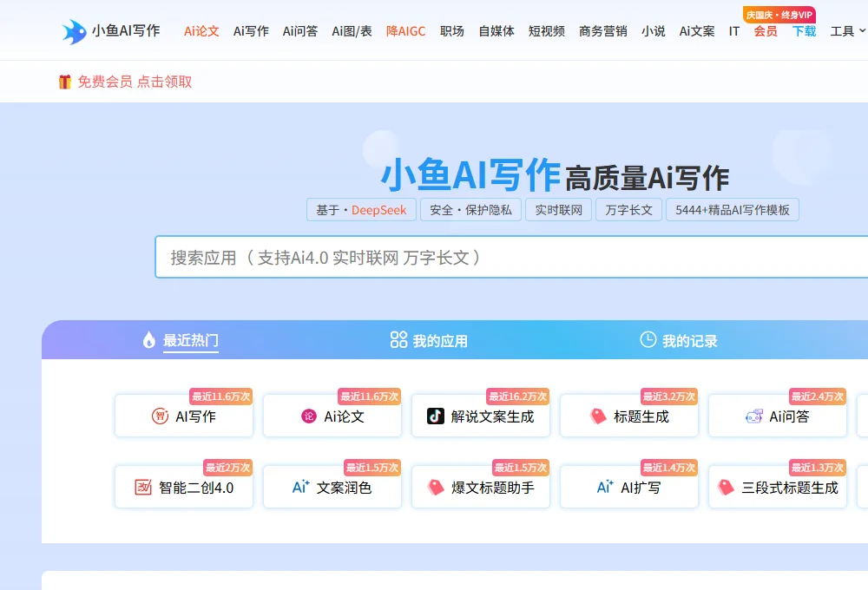
Task: Open the 商务营销 category
Action: (603, 31)
